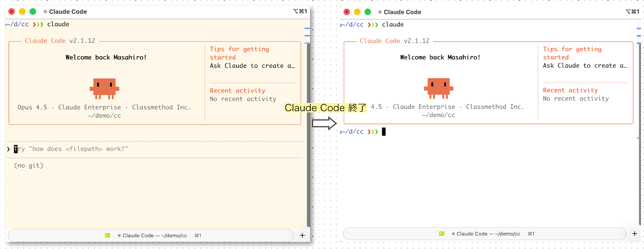
Task: Click the Claude mascot in left terminal
Action: click(x=104, y=88)
